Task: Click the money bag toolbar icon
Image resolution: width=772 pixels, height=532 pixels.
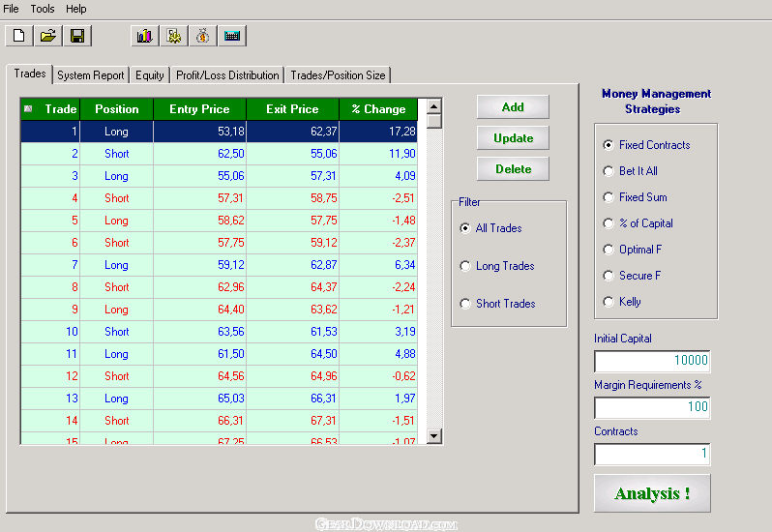Action: (203, 36)
